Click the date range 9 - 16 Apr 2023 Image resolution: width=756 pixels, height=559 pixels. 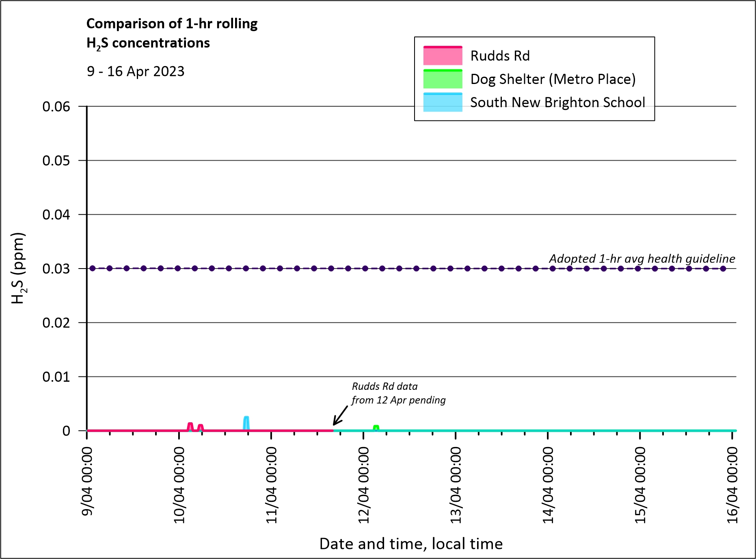tap(136, 71)
